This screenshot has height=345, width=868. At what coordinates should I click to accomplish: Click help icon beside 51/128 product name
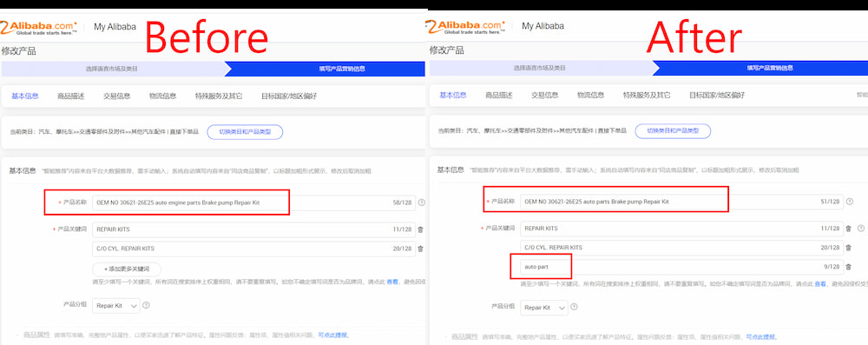click(x=850, y=202)
